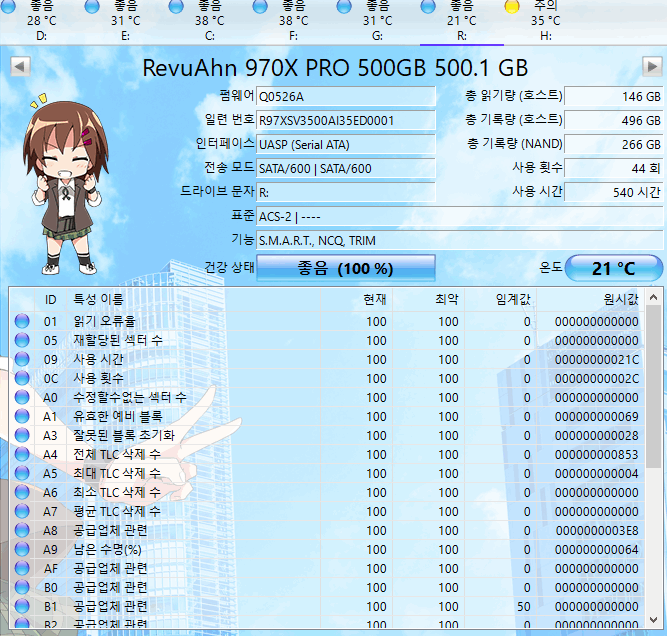Click the 현재 column header
Image resolution: width=667 pixels, height=636 pixels.
(356, 299)
